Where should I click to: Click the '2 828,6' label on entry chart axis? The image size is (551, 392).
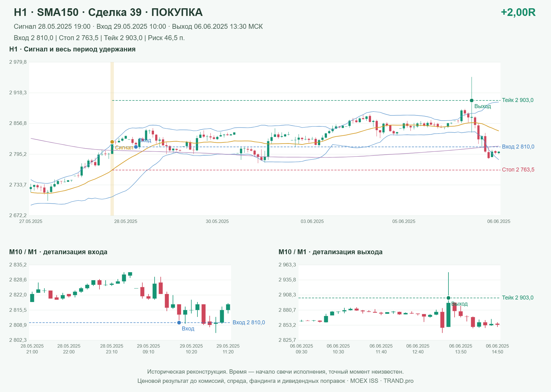tap(18, 280)
